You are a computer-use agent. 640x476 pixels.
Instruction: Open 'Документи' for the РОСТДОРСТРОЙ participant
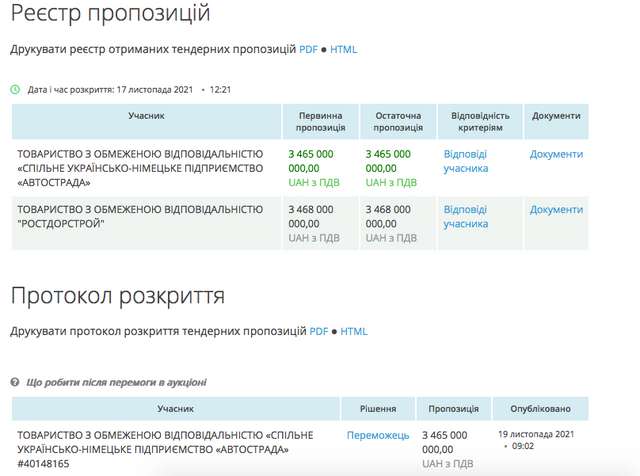tap(556, 210)
